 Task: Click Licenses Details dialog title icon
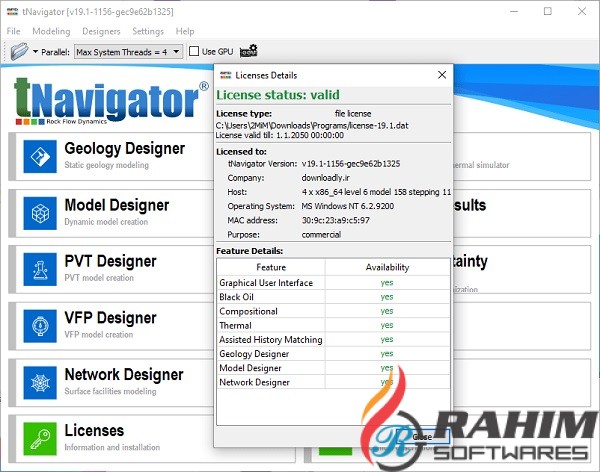coord(226,75)
